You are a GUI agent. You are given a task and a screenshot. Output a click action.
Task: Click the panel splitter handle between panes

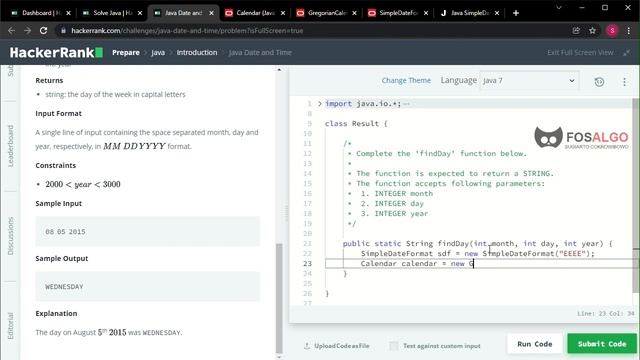286,212
